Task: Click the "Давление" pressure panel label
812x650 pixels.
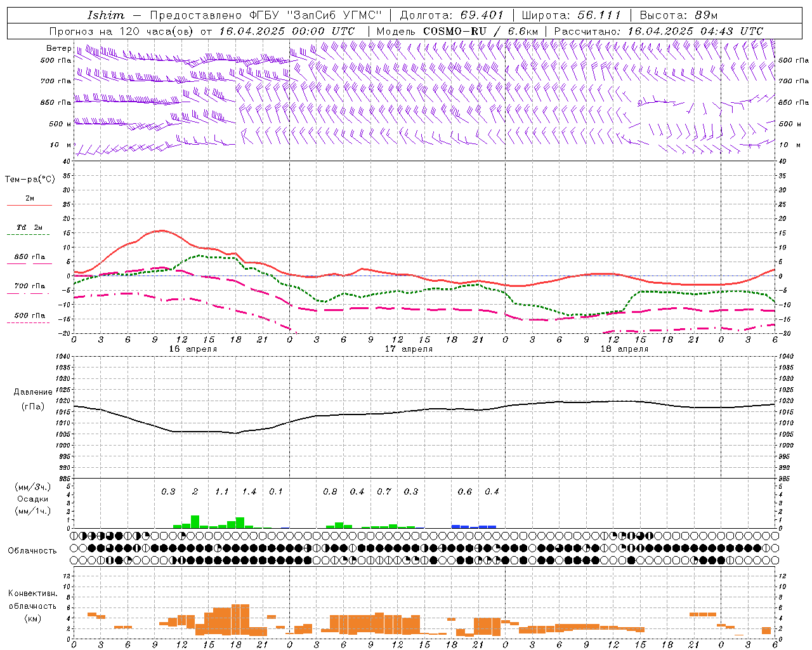Action: [x=33, y=392]
